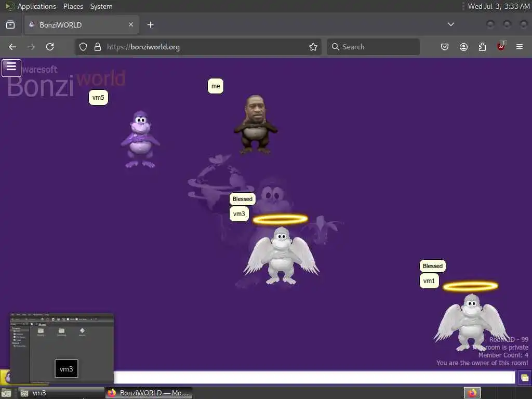Go back with the back arrow
Screen dimensions: 532x399
click(x=12, y=47)
